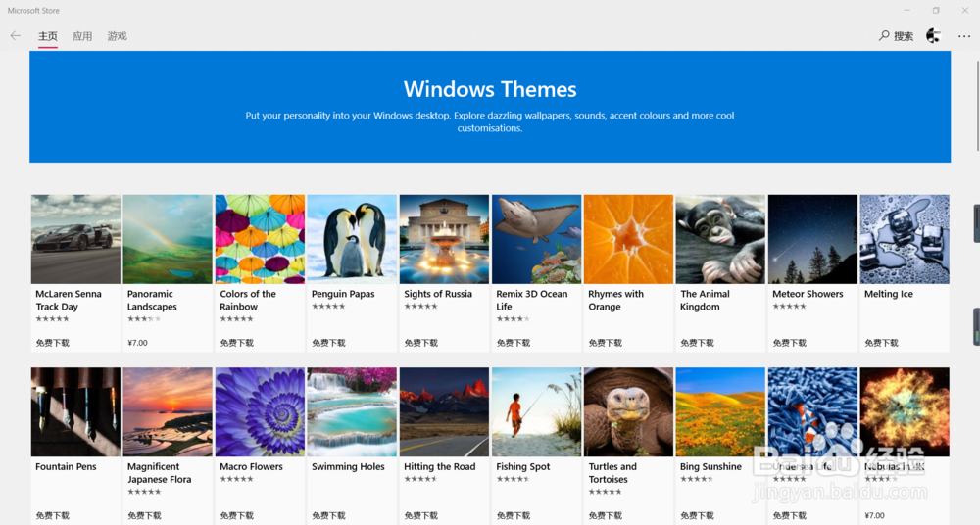This screenshot has width=980, height=525.
Task: Open the McLaren Senna Track Day thumbnail
Action: (x=75, y=239)
